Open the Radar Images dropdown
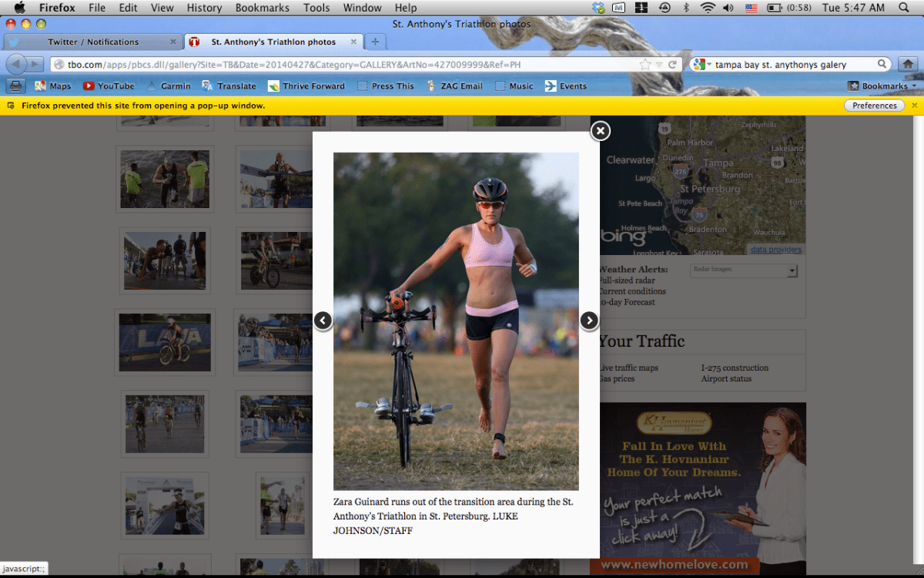Image resolution: width=924 pixels, height=578 pixels. click(792, 271)
